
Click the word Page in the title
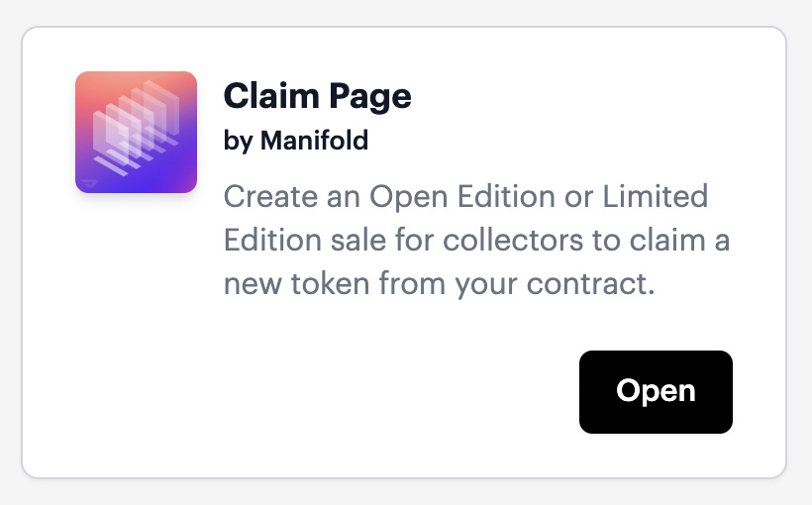click(x=370, y=97)
